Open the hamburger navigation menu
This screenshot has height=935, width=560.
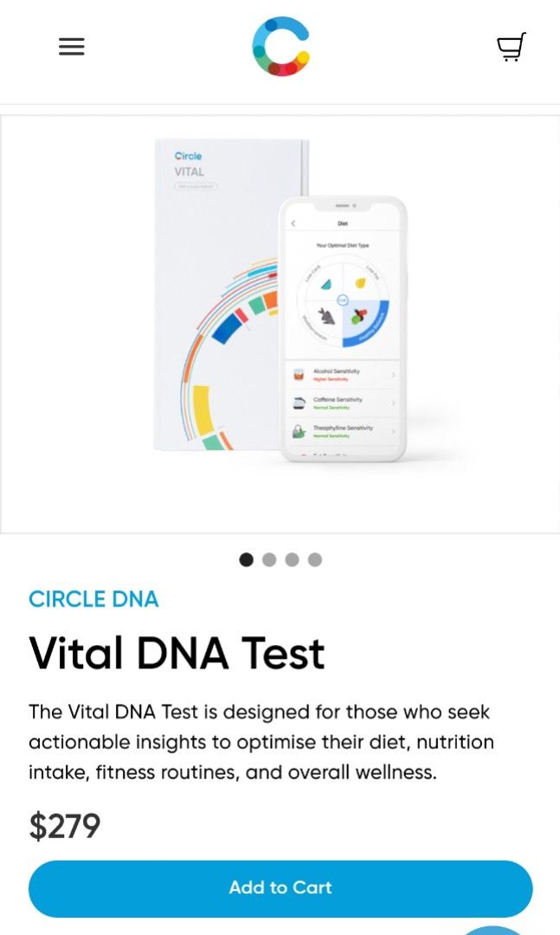72,47
